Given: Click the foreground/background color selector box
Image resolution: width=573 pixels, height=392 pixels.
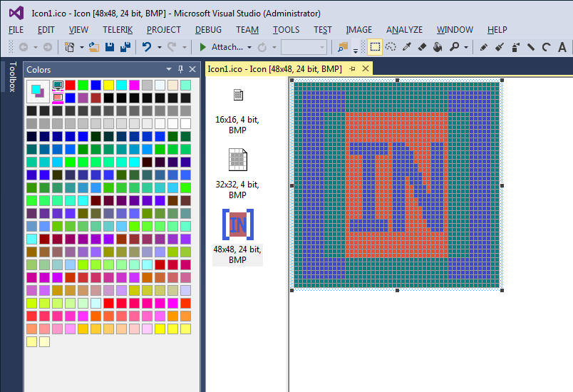Looking at the screenshot, I should 38,91.
